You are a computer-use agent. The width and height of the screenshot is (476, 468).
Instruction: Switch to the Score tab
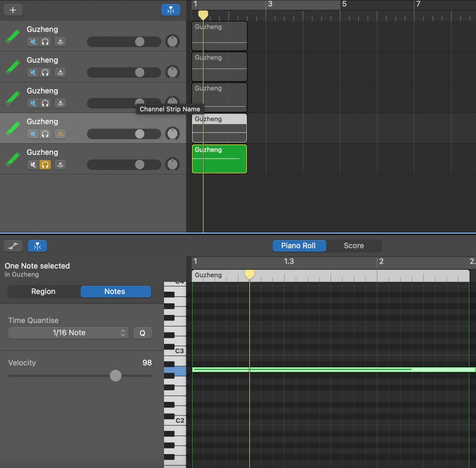[353, 246]
